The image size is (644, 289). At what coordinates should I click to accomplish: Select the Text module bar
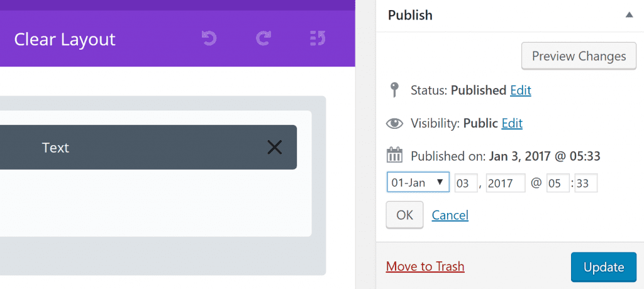(148, 147)
